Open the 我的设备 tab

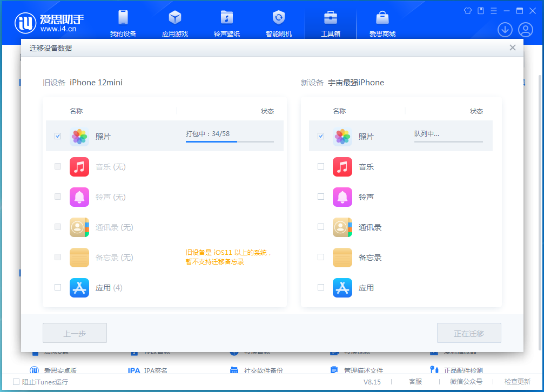tap(123, 24)
